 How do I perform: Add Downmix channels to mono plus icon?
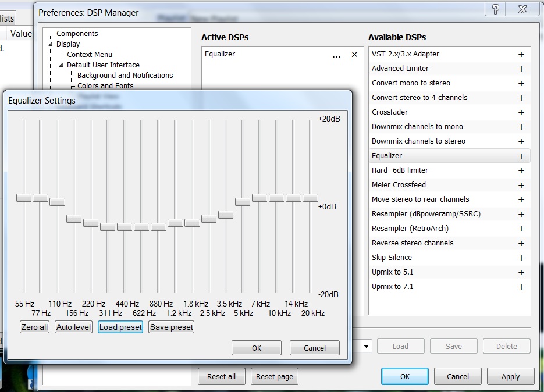[x=521, y=127]
